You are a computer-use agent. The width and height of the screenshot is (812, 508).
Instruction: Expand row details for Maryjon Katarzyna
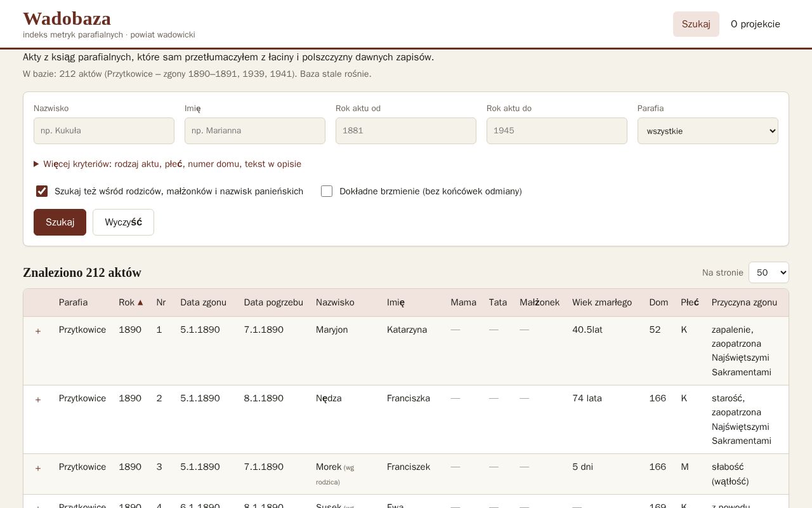pos(38,331)
